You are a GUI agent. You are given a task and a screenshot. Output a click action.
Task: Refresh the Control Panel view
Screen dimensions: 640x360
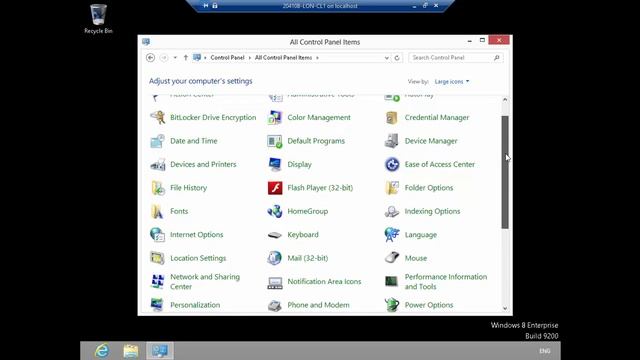(397, 58)
